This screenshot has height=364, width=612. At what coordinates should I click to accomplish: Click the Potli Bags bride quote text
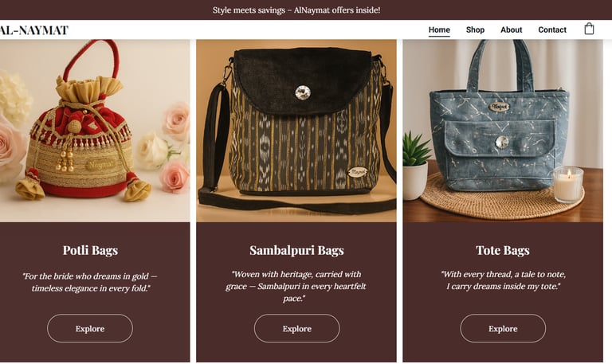(x=91, y=282)
